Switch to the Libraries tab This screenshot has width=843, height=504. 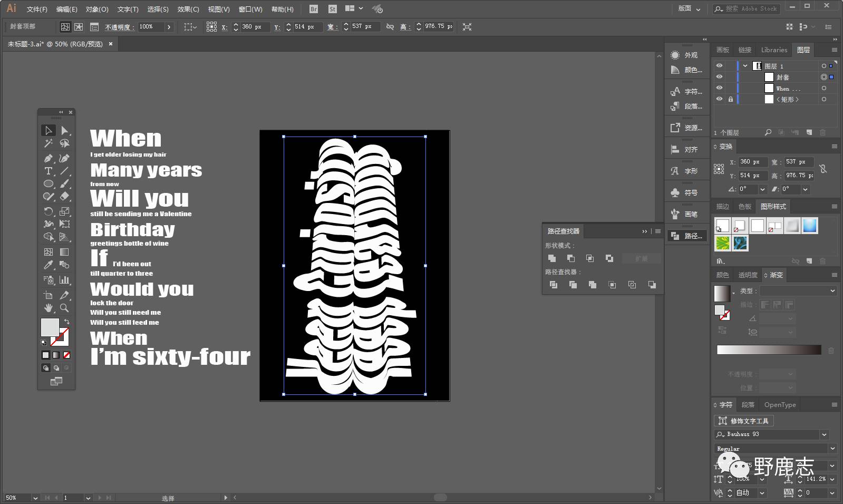[x=774, y=50]
